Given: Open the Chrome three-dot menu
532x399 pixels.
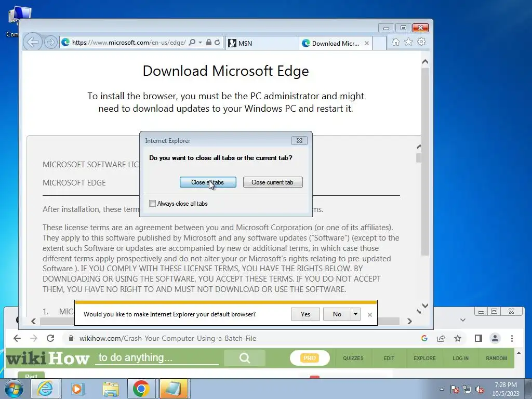Looking at the screenshot, I should tap(512, 338).
